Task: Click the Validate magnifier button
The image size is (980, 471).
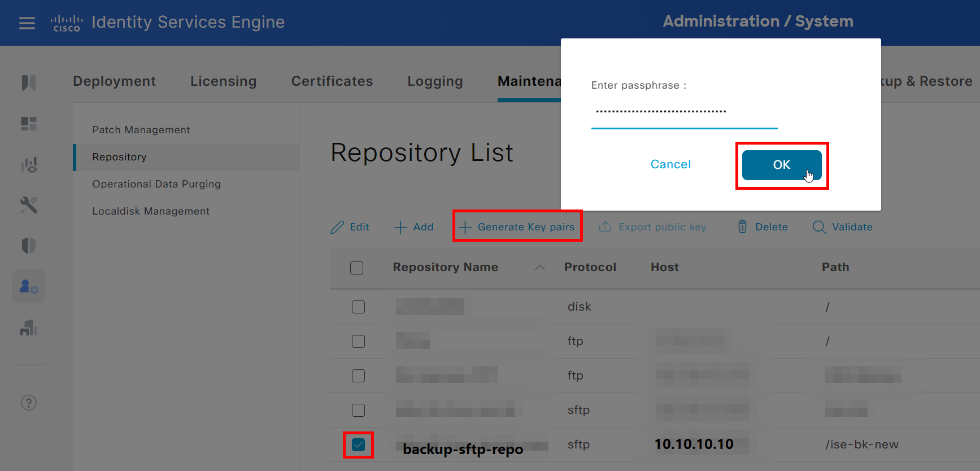Action: point(842,227)
